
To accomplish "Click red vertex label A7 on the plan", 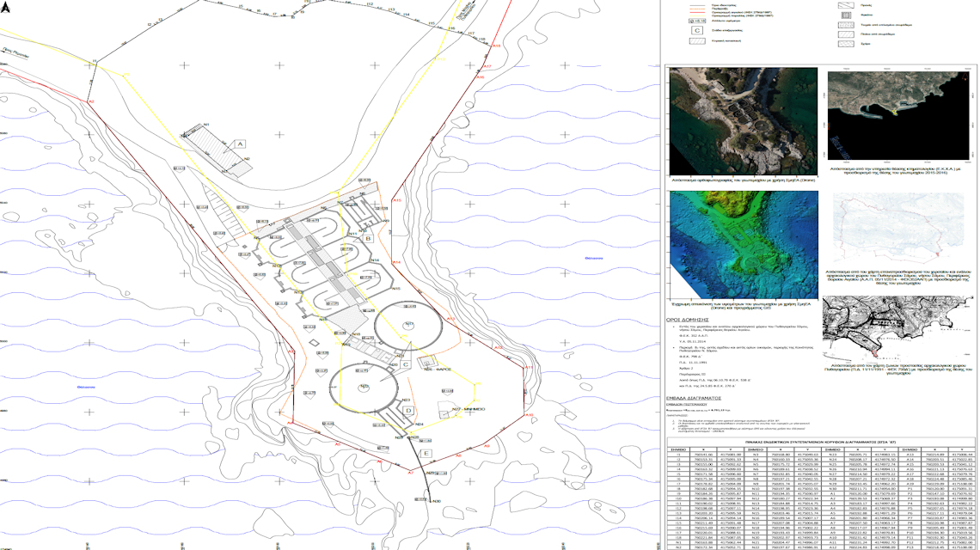I will (410, 473).
